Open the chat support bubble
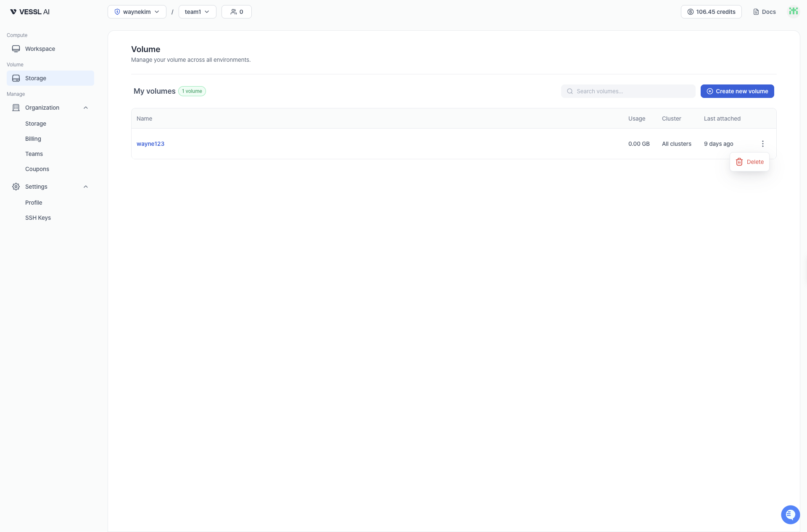 click(x=791, y=514)
